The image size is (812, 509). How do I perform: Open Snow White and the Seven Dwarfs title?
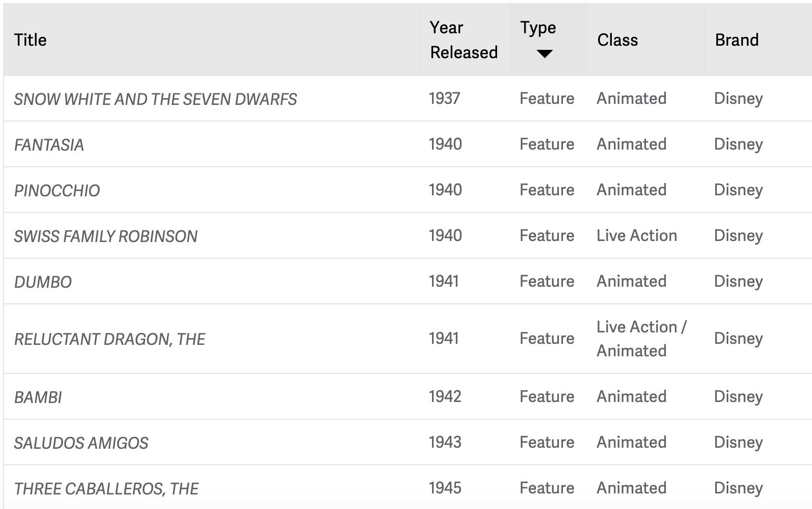click(155, 99)
